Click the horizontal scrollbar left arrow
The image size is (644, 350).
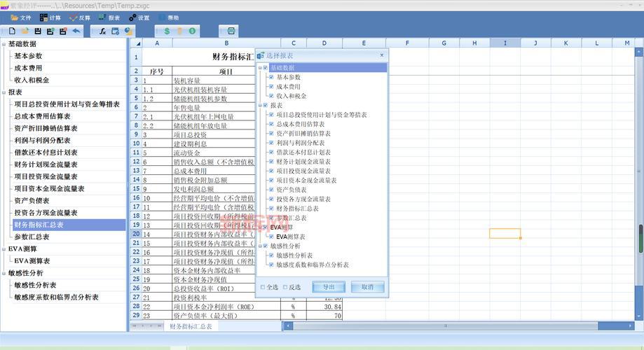(x=288, y=325)
